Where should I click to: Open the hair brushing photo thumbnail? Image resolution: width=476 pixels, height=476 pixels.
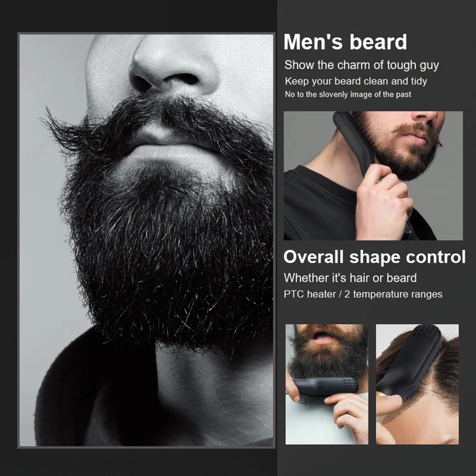click(x=417, y=384)
